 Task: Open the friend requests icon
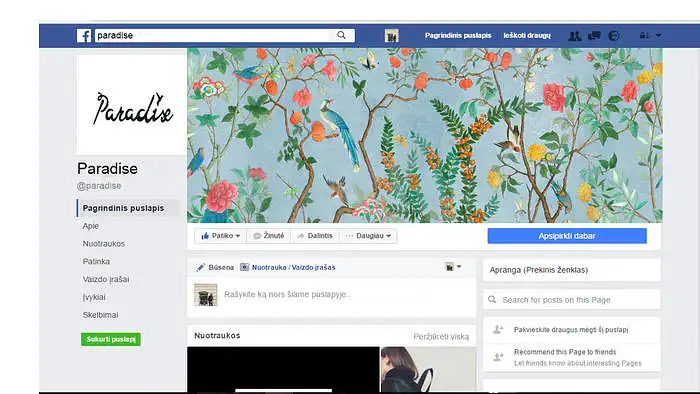pyautogui.click(x=575, y=36)
